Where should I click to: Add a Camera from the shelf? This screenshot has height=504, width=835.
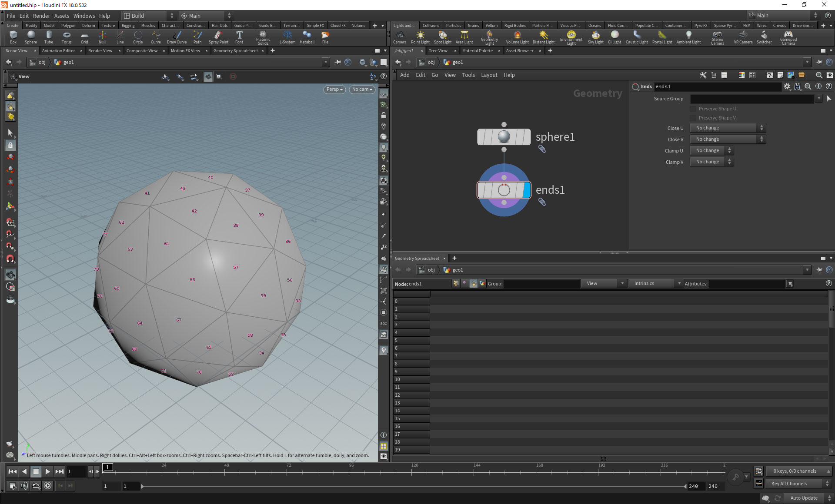pyautogui.click(x=400, y=37)
